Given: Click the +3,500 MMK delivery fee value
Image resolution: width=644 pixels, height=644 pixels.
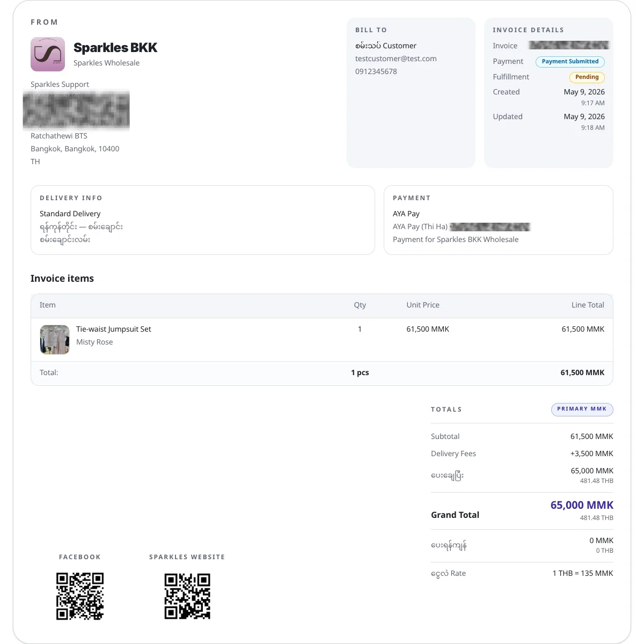Looking at the screenshot, I should pyautogui.click(x=592, y=453).
